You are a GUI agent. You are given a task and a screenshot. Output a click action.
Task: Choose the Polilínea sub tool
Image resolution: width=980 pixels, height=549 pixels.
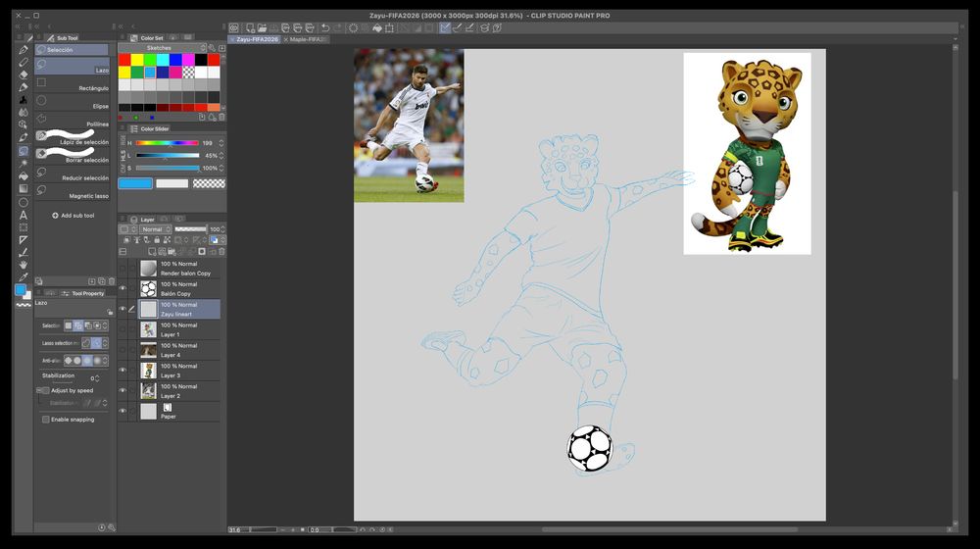(72, 120)
